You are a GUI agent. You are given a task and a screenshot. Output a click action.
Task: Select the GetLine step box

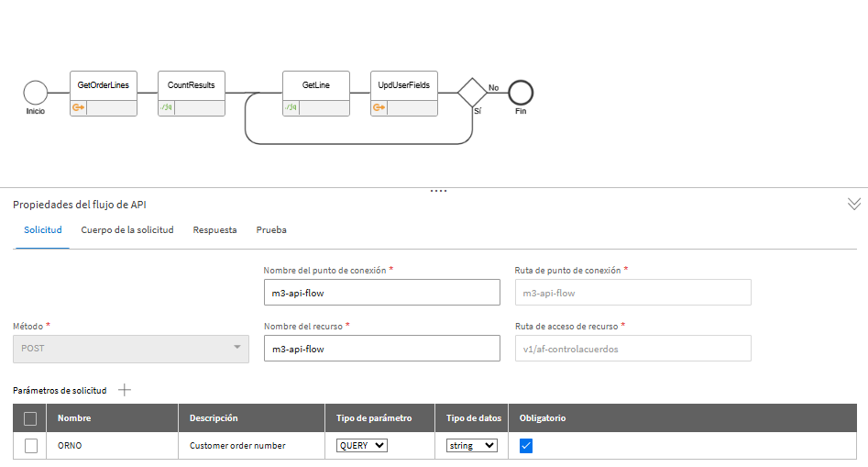coord(316,93)
